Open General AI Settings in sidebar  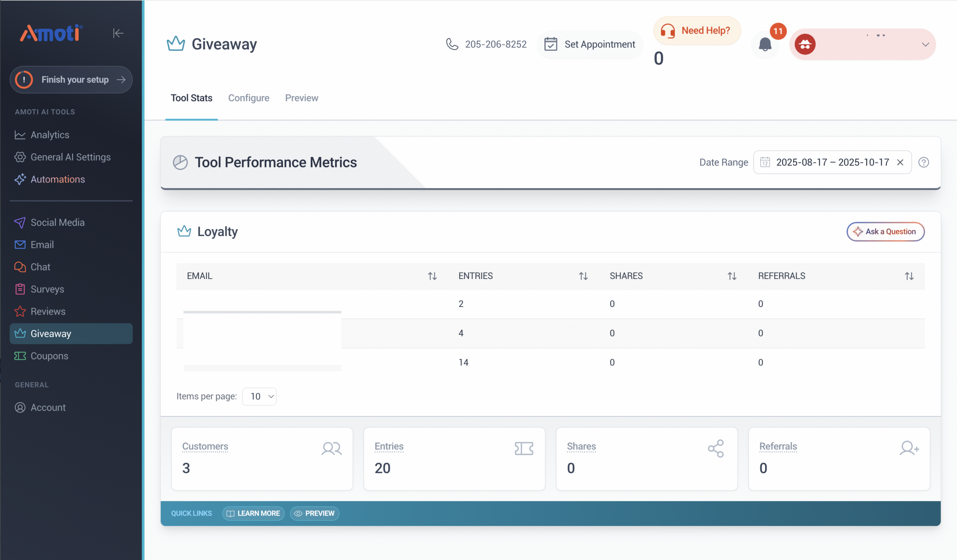70,157
